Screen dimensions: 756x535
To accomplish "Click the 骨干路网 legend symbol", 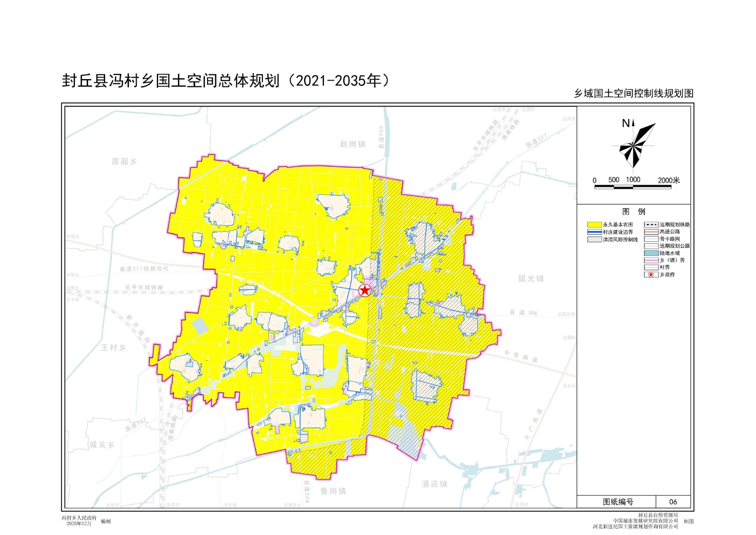I will 651,239.
